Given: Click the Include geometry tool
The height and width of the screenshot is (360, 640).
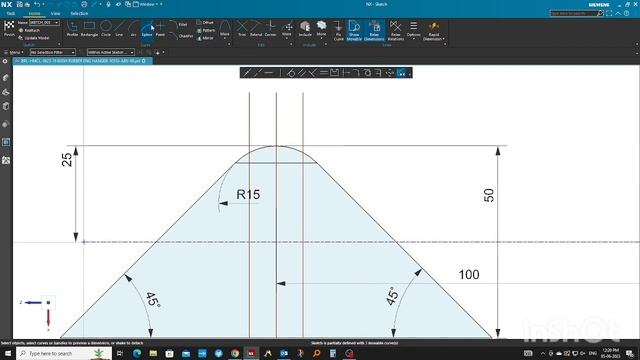Looking at the screenshot, I should point(305,29).
